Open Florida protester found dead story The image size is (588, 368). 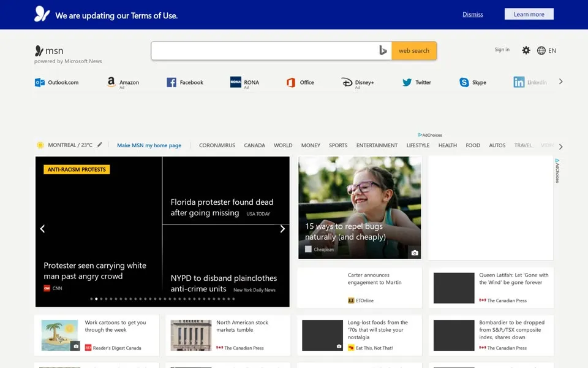pyautogui.click(x=222, y=207)
